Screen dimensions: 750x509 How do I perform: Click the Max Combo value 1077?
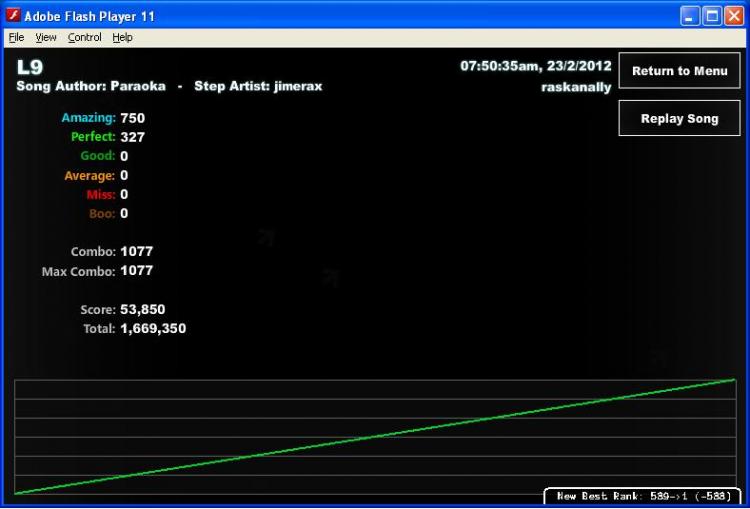(137, 271)
